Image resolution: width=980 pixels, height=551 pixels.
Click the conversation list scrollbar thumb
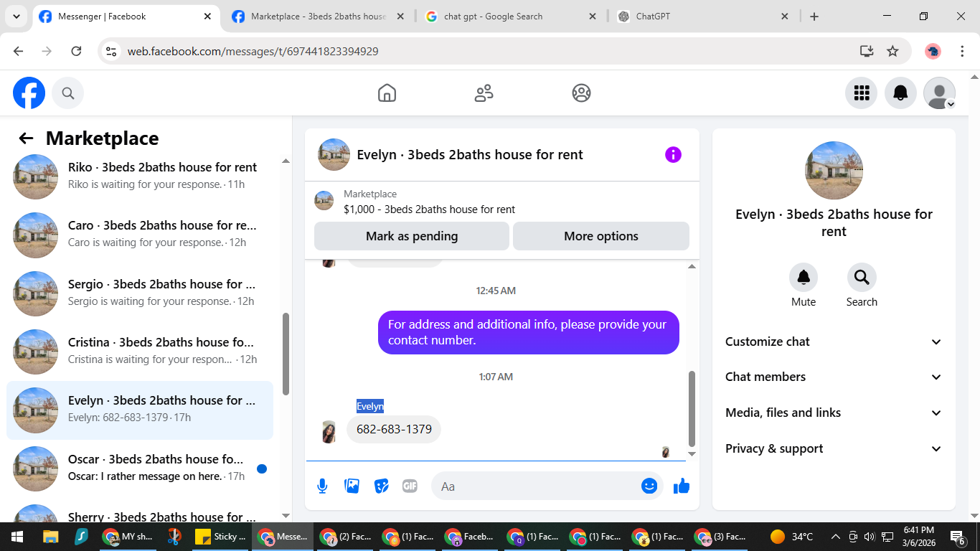pyautogui.click(x=286, y=354)
